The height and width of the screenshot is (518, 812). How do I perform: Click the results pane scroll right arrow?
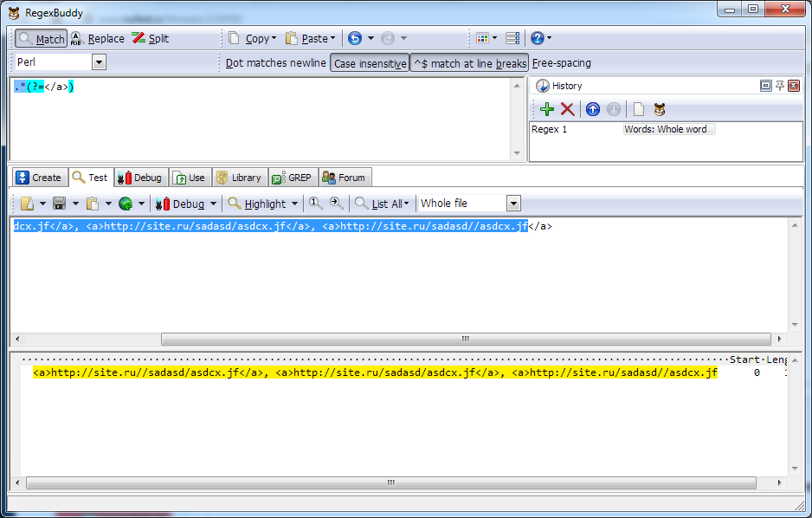[779, 482]
